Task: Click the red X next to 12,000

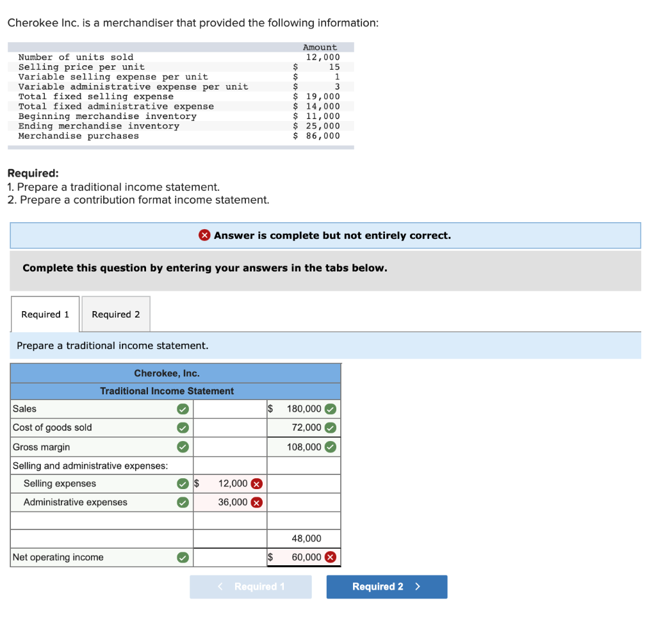Action: 256,484
